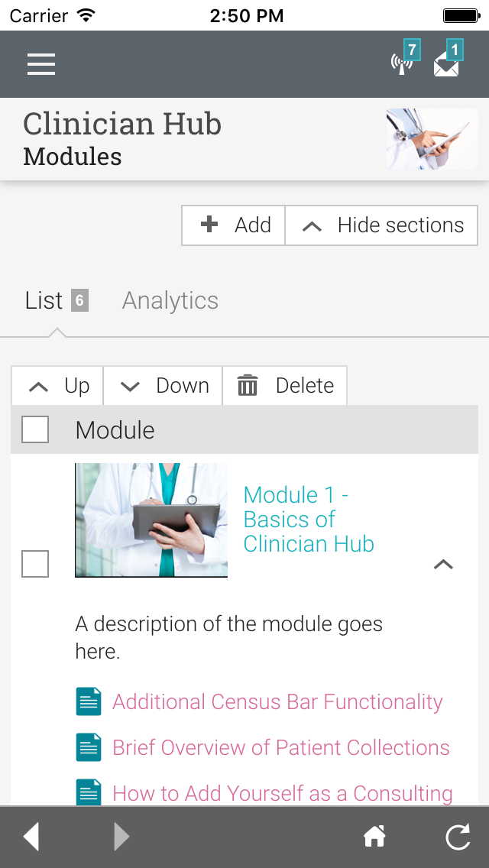Move selected module Down

tap(164, 386)
